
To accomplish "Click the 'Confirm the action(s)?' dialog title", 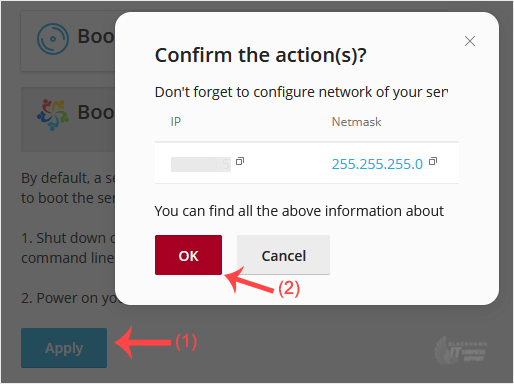I will (x=261, y=55).
